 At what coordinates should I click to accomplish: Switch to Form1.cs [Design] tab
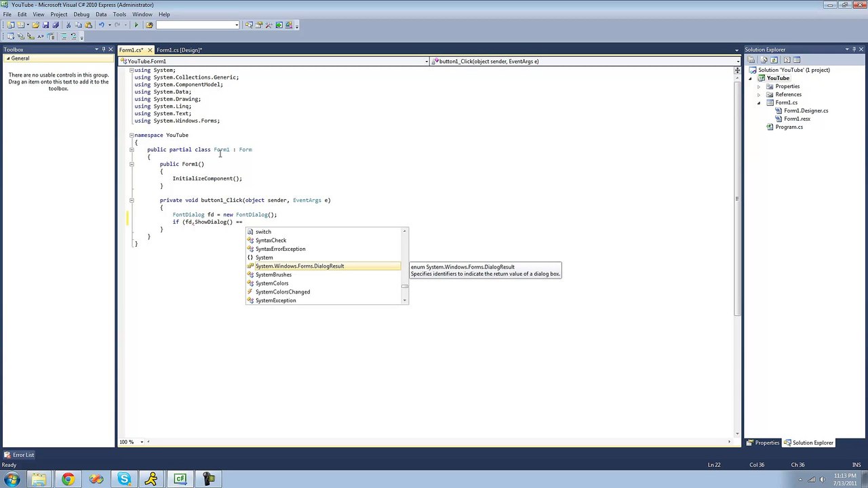coord(179,50)
